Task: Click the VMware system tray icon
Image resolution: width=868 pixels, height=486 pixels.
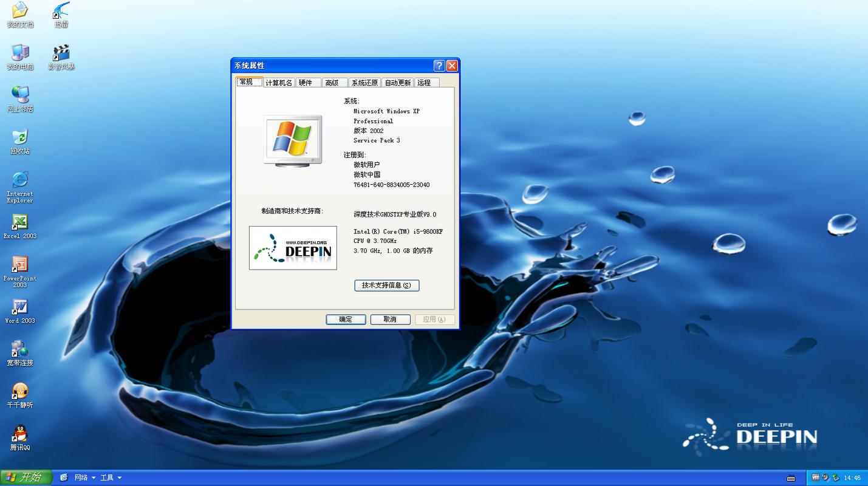Action: pyautogui.click(x=815, y=477)
